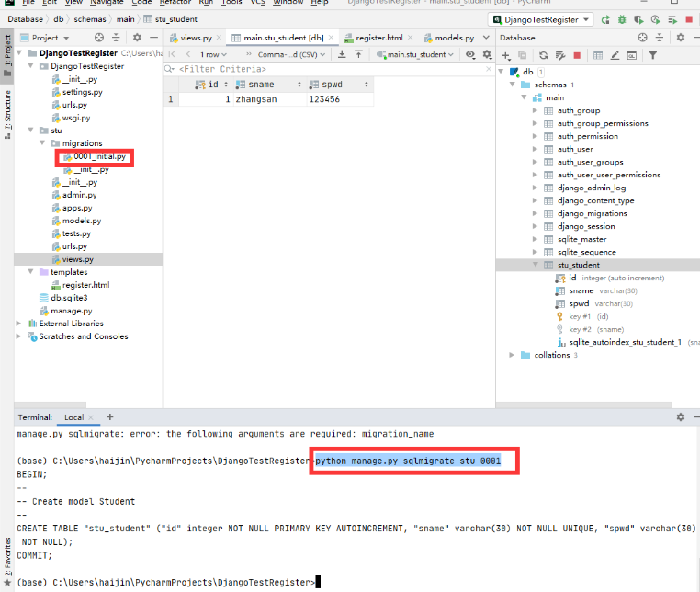This screenshot has width=700, height=592.
Task: Click the Refresh icon in Database panel
Action: click(544, 56)
